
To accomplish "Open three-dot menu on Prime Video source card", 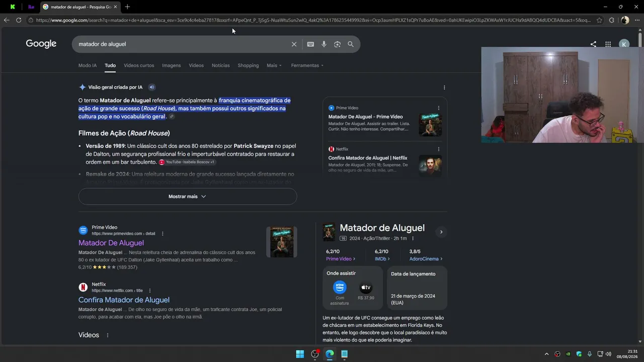I will [x=439, y=108].
